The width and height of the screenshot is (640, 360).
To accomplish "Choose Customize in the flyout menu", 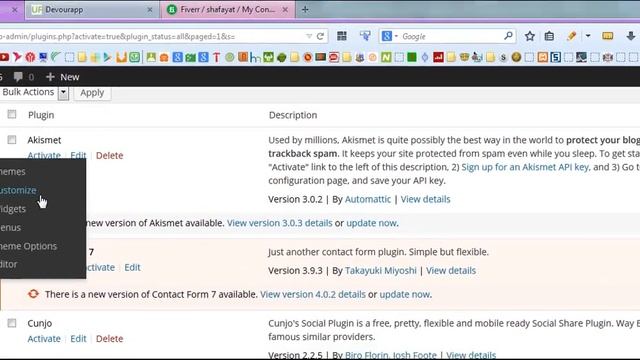I will tap(18, 190).
